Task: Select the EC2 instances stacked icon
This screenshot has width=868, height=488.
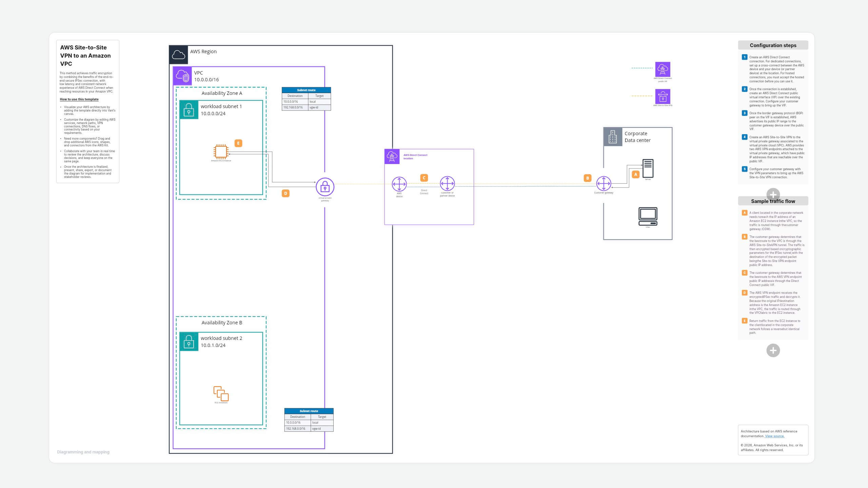Action: point(221,393)
